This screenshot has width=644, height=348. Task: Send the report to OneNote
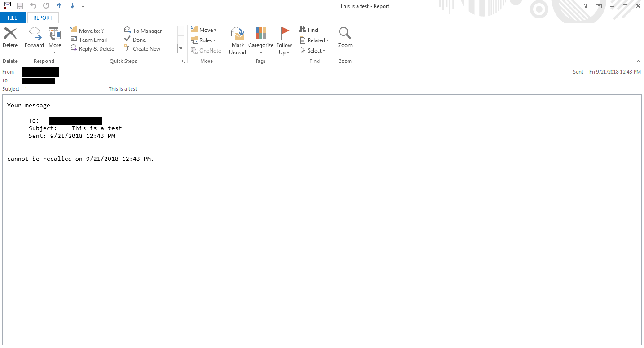tap(206, 50)
